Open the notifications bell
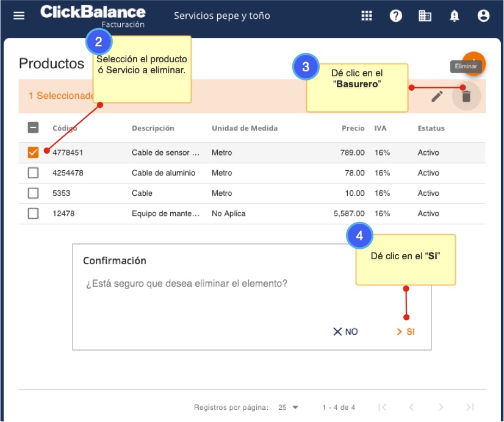Image resolution: width=504 pixels, height=422 pixels. 455,16
